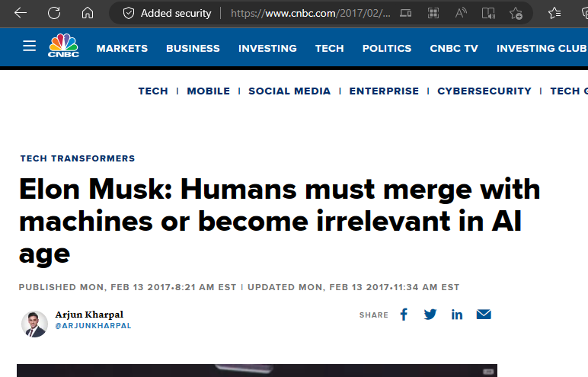Viewport: 588px width, 377px height.
Task: Go to the browser home page
Action: click(x=88, y=13)
